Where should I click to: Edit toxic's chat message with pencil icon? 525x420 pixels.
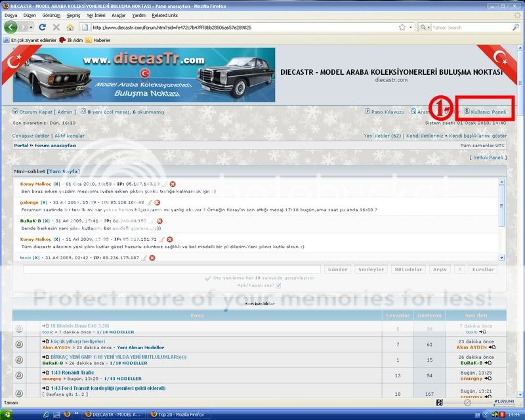click(144, 258)
